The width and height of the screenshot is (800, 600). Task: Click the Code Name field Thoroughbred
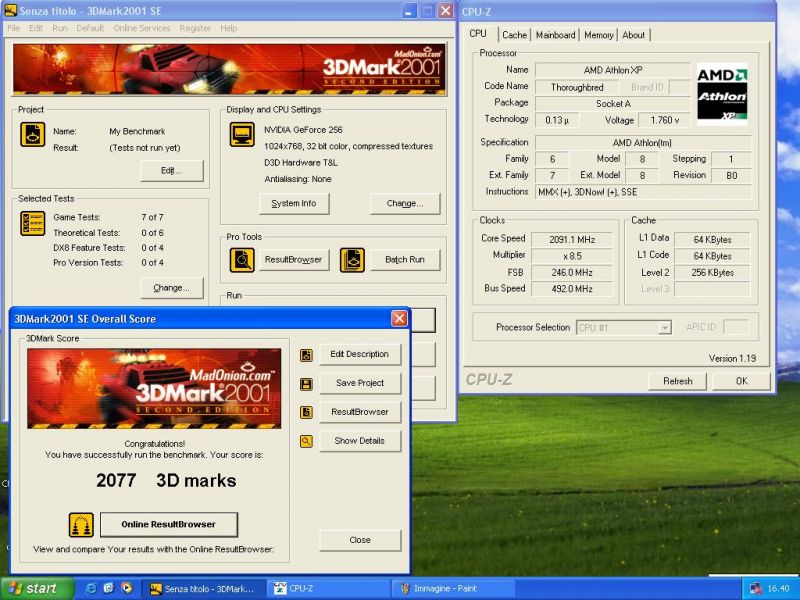[x=577, y=87]
